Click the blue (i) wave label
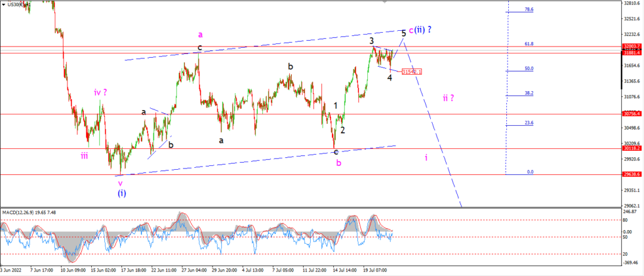Image resolution: width=644 pixels, height=276 pixels. point(121,192)
